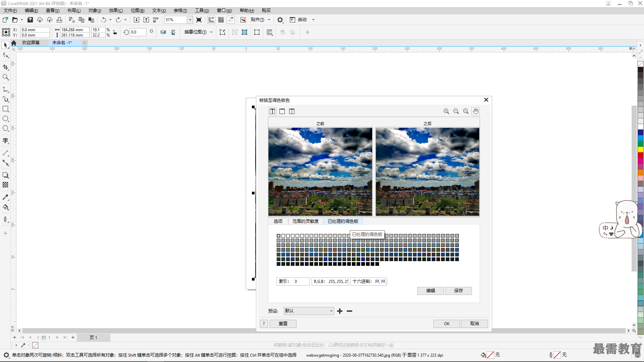Expand the undo history dropdown arrow
Viewport: 644px width, 362px height.
(x=110, y=20)
